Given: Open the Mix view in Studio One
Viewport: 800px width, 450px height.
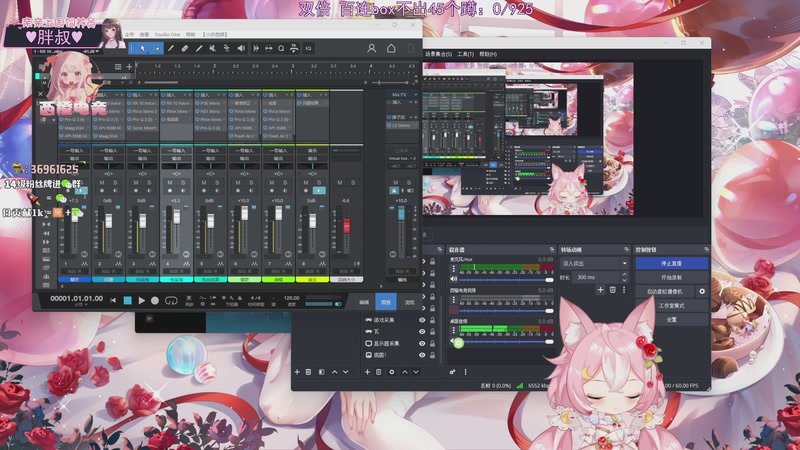Looking at the screenshot, I should (x=386, y=303).
